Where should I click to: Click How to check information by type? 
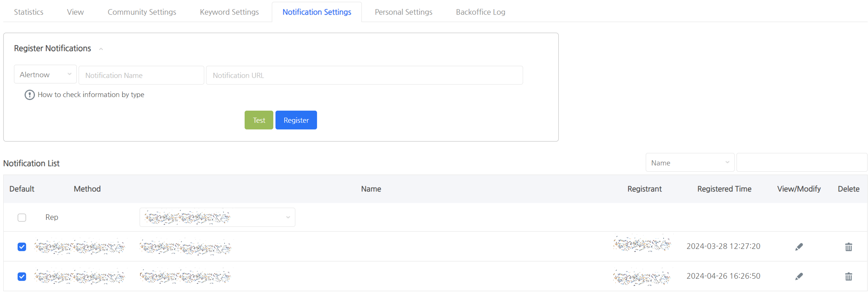(x=91, y=95)
